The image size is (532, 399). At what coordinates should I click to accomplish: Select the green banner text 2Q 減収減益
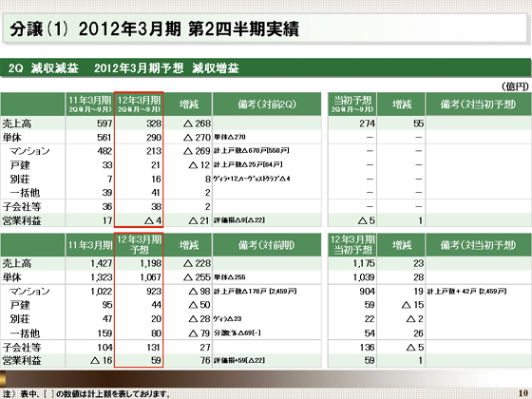click(43, 68)
